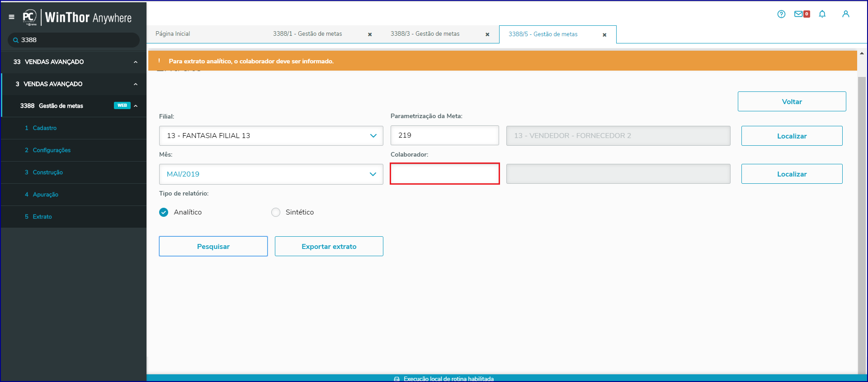Click the scrollbar up arrow
Viewport: 868px width, 382px height.
pos(862,53)
